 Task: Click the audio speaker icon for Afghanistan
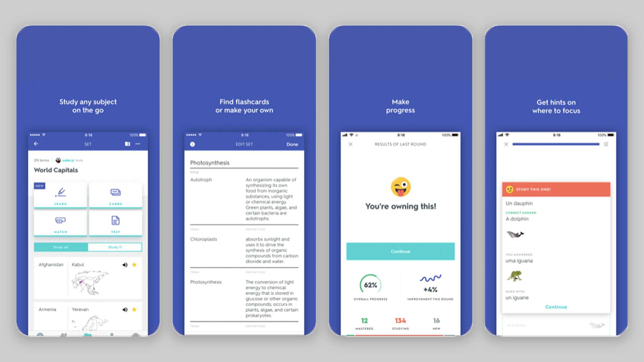[x=125, y=264]
